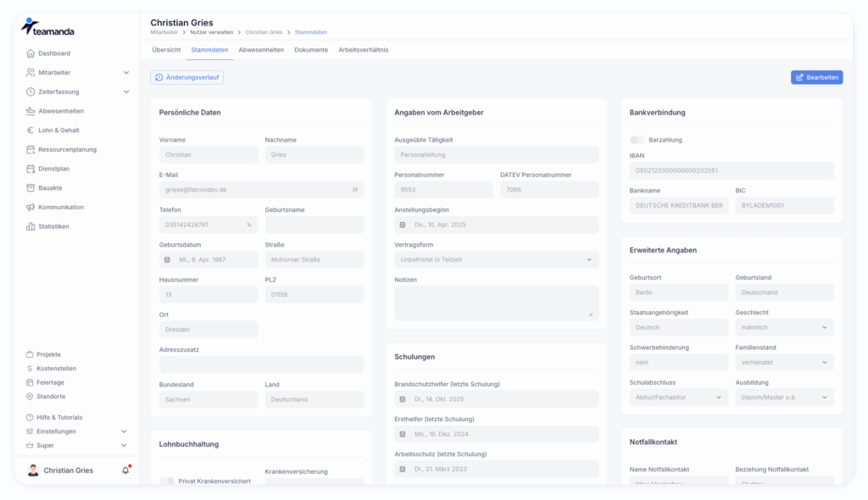Open the Änderungsverlauf history button
The width and height of the screenshot is (868, 500).
click(x=186, y=77)
